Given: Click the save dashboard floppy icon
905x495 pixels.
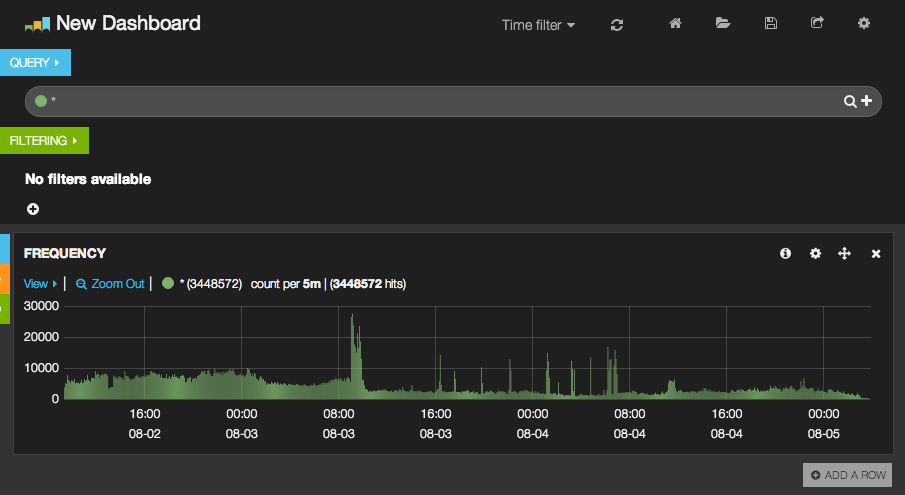Looking at the screenshot, I should pyautogui.click(x=771, y=23).
